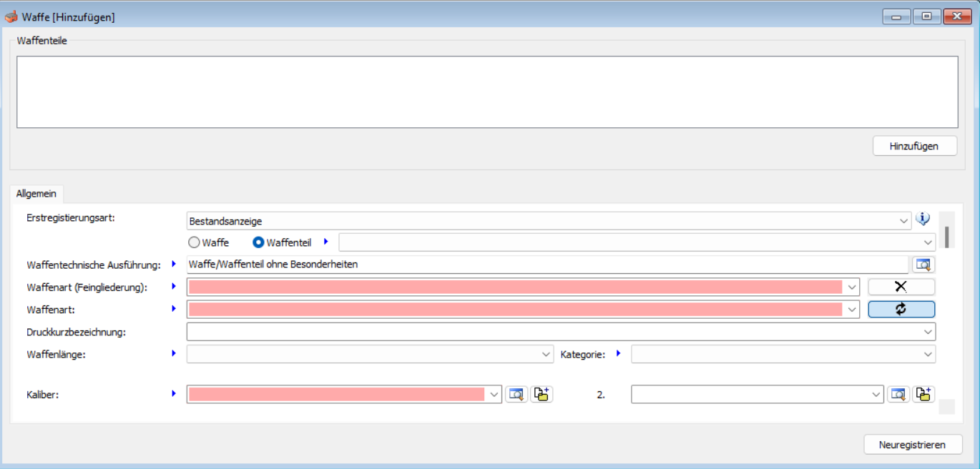Click add-new icon next to first Kaliber
This screenshot has width=980, height=469.
click(542, 394)
